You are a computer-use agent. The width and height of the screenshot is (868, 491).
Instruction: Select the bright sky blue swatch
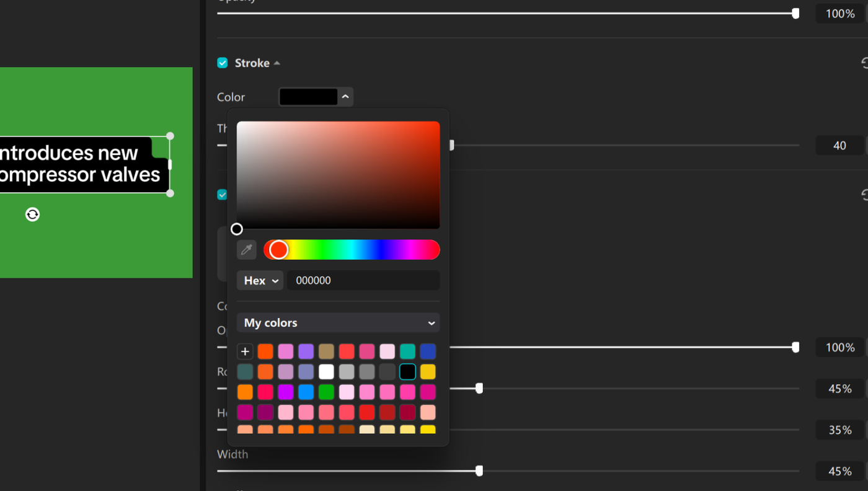tap(306, 392)
